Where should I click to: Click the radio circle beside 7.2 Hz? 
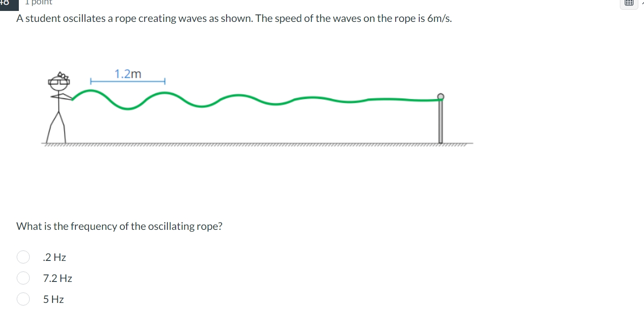(x=23, y=278)
